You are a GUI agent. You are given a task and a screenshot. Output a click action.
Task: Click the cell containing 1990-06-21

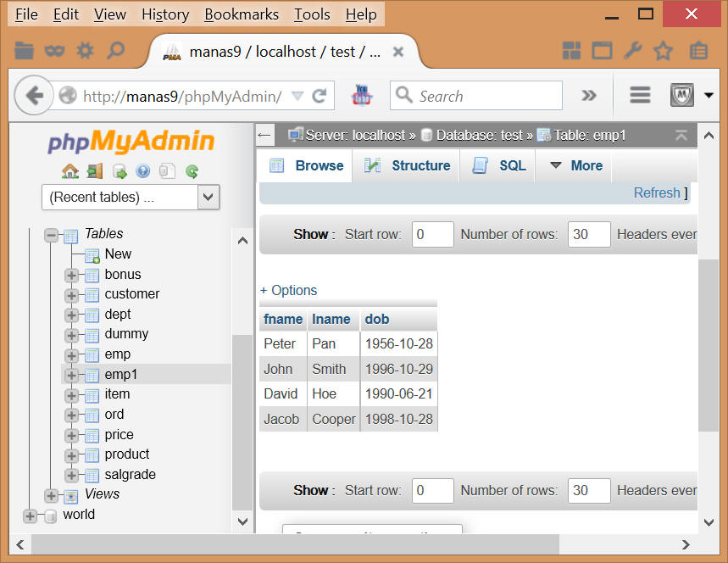pyautogui.click(x=399, y=394)
